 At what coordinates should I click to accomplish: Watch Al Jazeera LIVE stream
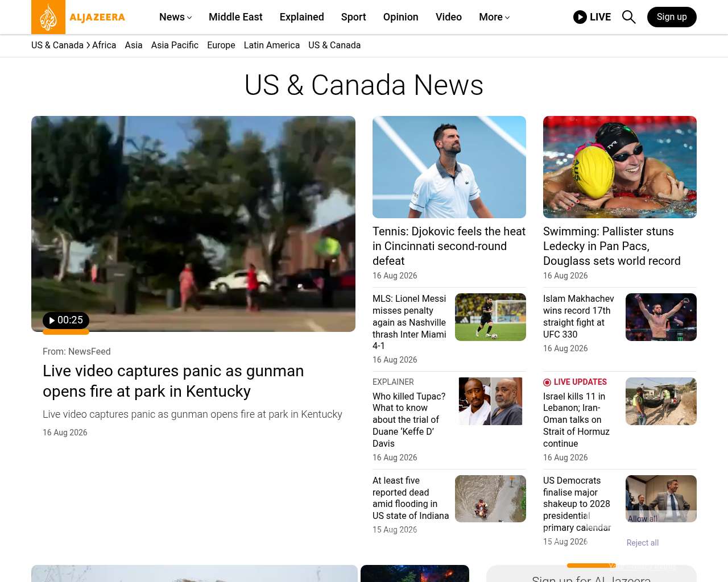tap(592, 17)
